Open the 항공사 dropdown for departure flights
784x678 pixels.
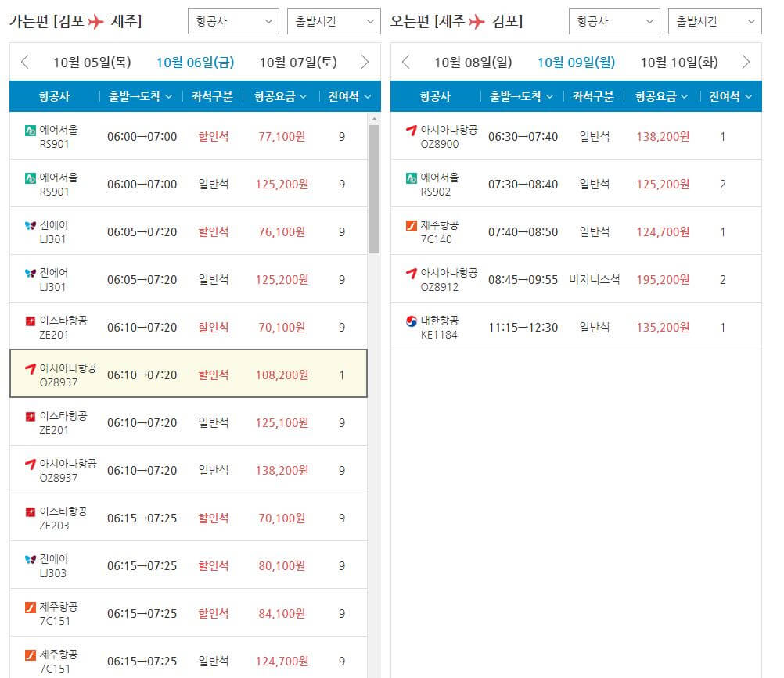(x=232, y=21)
